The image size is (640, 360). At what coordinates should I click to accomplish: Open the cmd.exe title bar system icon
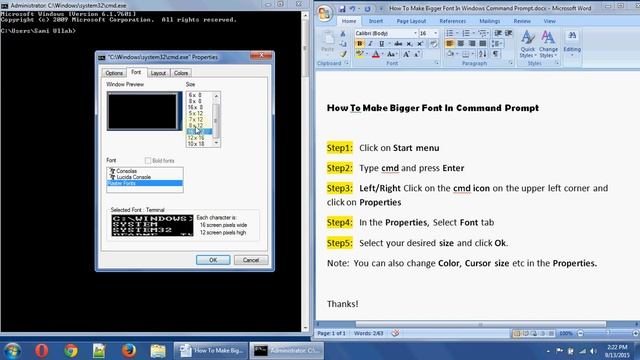click(x=4, y=6)
